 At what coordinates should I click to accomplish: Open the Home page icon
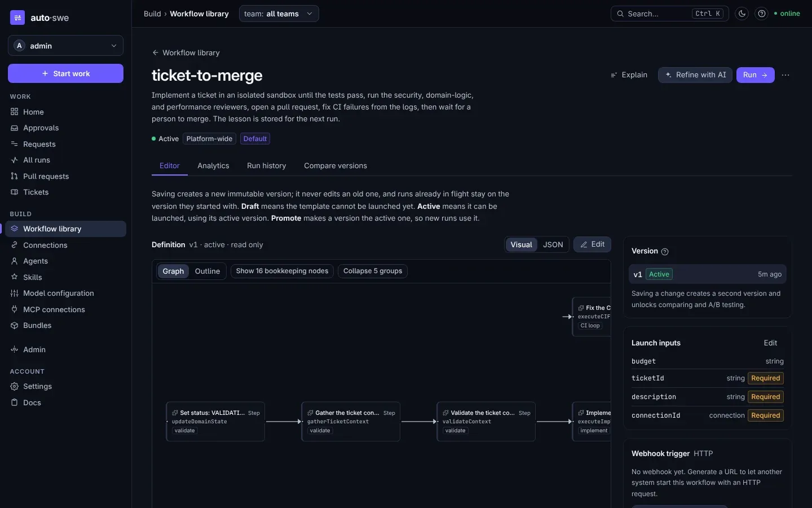click(x=15, y=112)
